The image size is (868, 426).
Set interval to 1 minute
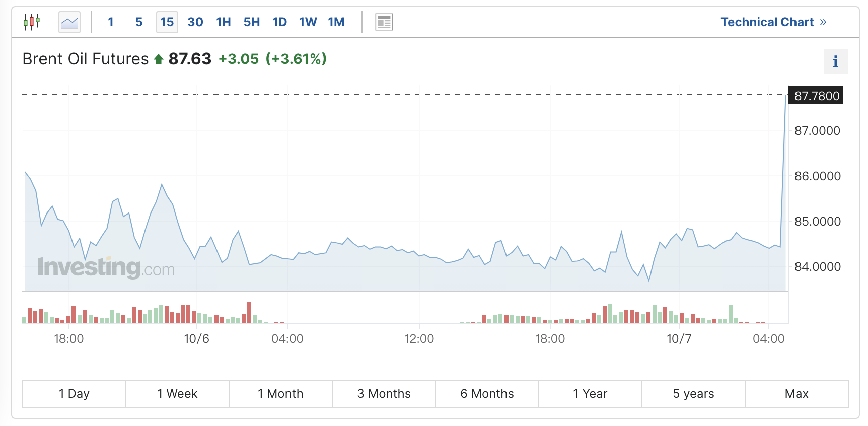(111, 22)
